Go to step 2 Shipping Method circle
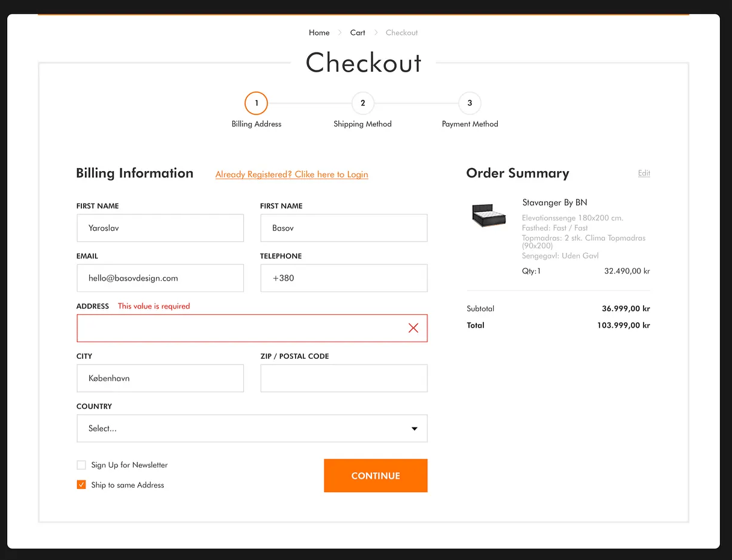Image resolution: width=732 pixels, height=560 pixels. point(362,104)
